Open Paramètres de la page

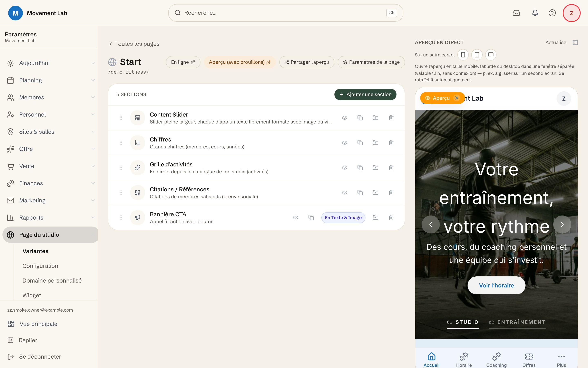[371, 62]
